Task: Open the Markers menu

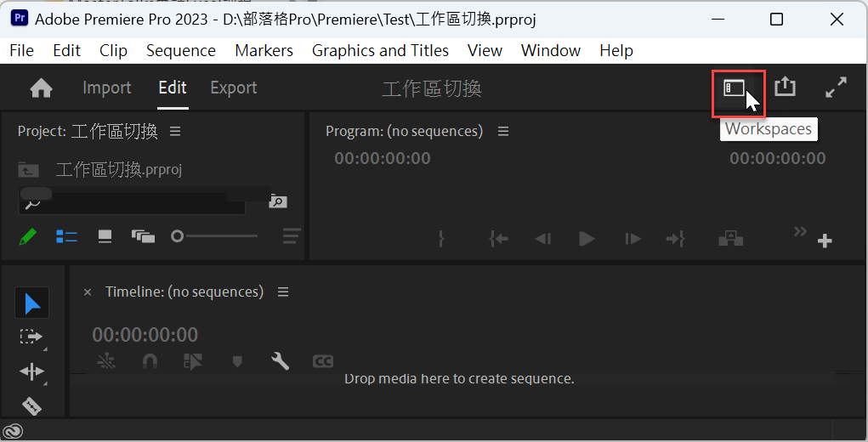Action: pos(264,50)
